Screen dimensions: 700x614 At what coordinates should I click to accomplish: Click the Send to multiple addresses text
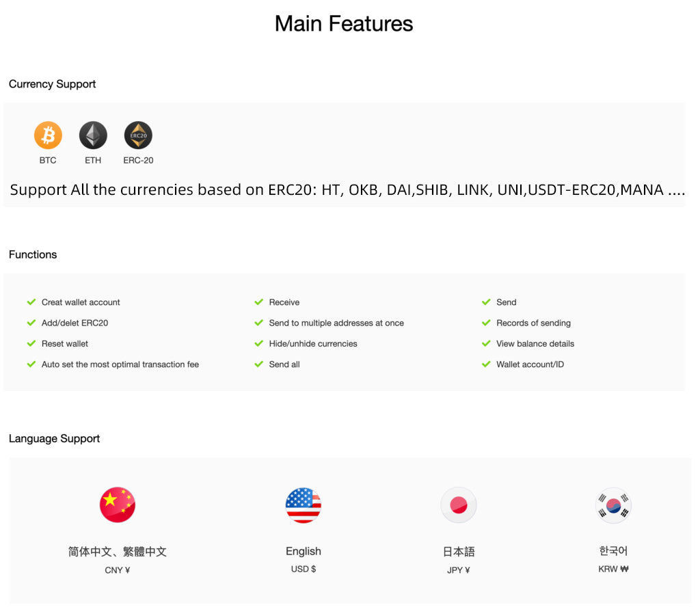[336, 323]
